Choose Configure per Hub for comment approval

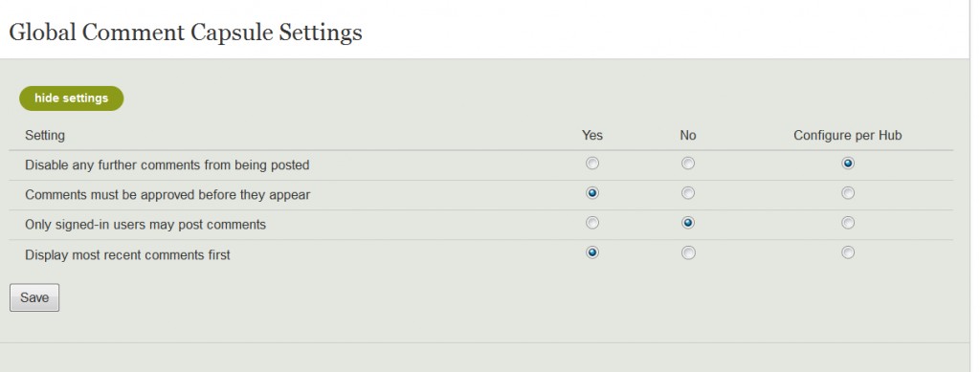coord(848,193)
